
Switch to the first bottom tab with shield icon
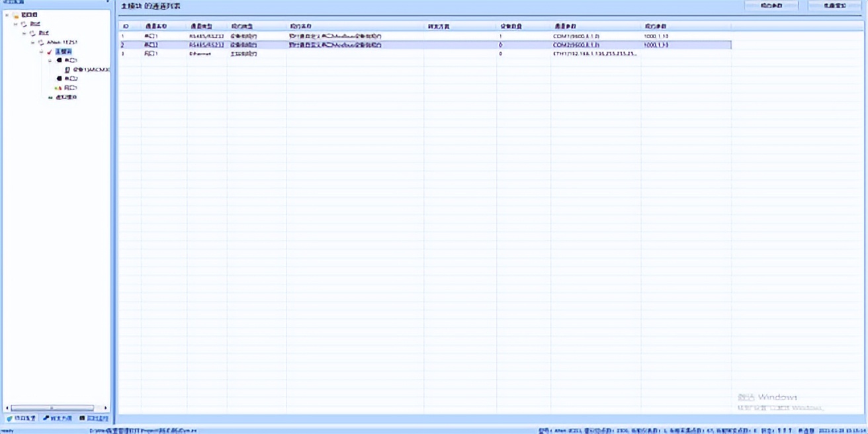tap(21, 418)
